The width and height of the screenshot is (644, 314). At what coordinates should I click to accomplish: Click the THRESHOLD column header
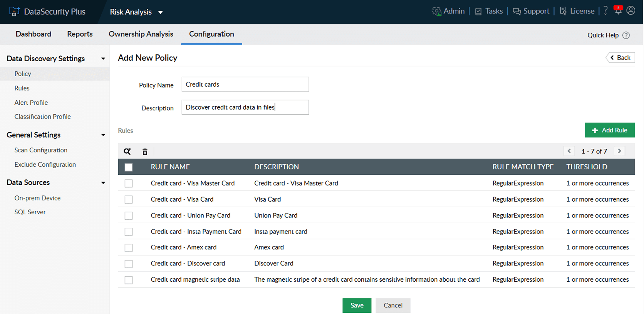point(587,167)
